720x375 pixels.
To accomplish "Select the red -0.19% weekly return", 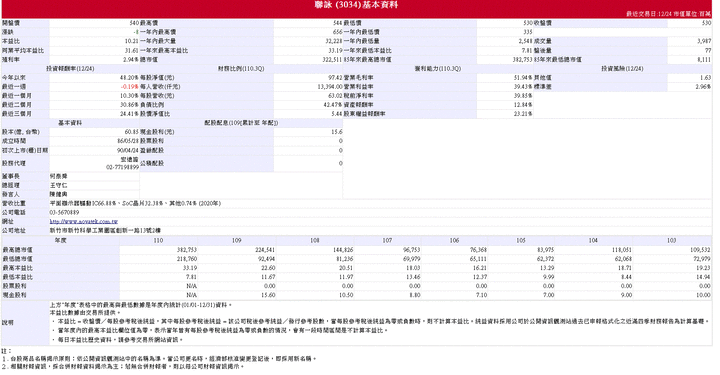I will [130, 87].
